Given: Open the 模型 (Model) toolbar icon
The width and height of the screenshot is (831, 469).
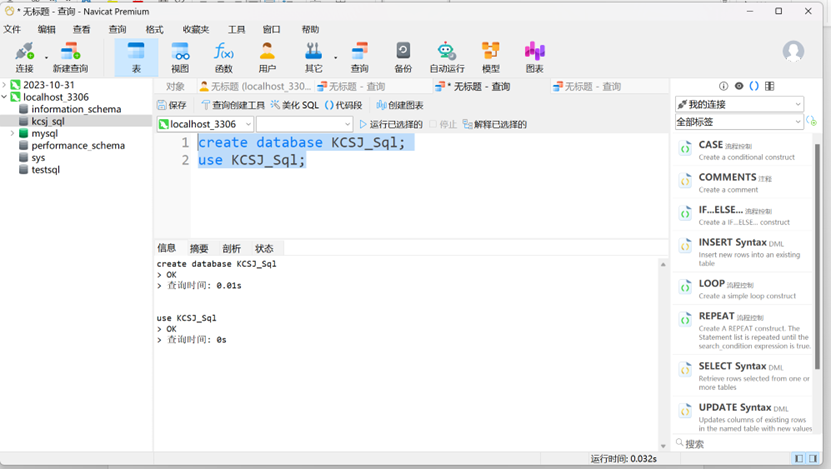Looking at the screenshot, I should click(x=490, y=56).
